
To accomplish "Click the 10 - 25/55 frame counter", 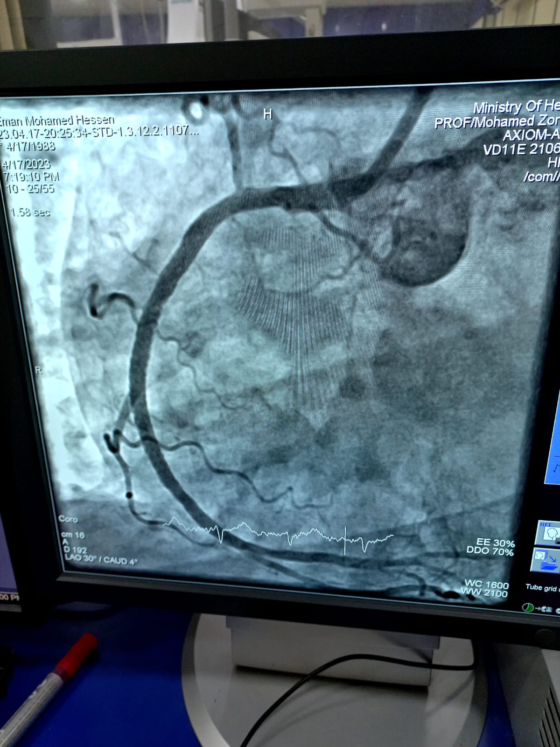I will [30, 189].
